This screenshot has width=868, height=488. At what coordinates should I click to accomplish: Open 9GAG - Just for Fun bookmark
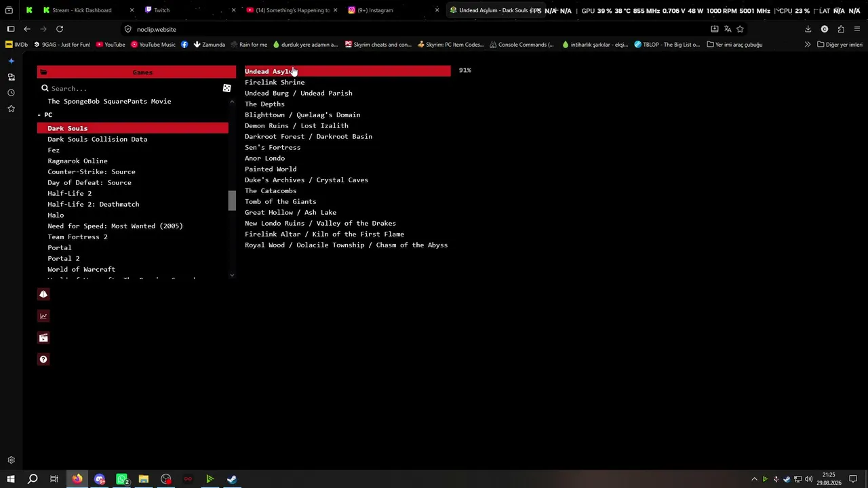[x=61, y=45]
